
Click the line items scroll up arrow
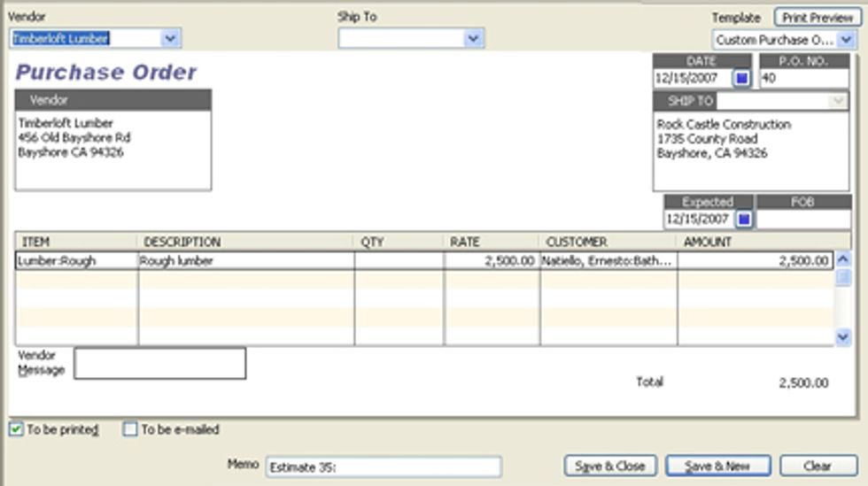click(842, 259)
